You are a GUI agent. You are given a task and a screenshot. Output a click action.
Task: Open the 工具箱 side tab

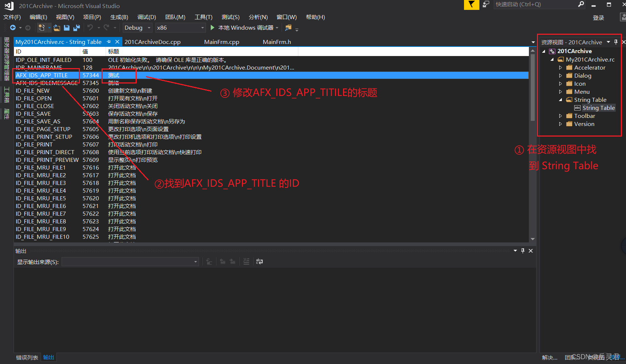point(7,95)
